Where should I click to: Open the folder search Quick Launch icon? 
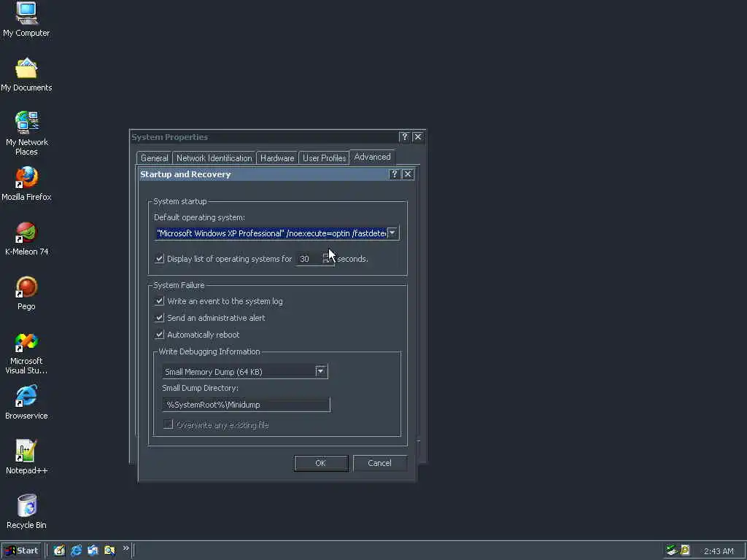click(109, 551)
